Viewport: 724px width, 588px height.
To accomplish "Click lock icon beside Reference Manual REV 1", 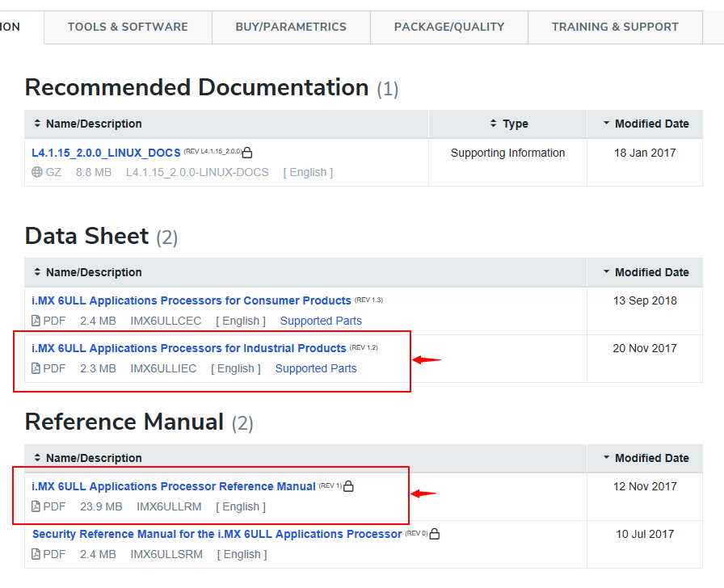I will pyautogui.click(x=348, y=486).
